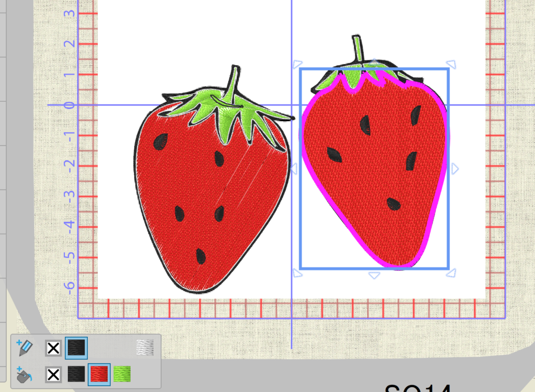Choose the green fill thread swatch

pos(122,374)
